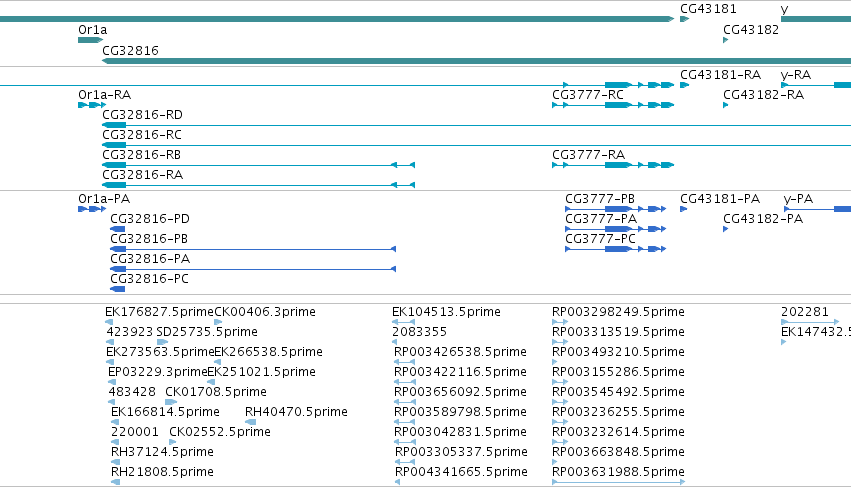Select EST RP003155286.5prime
This screenshot has width=851, height=487.
[618, 372]
